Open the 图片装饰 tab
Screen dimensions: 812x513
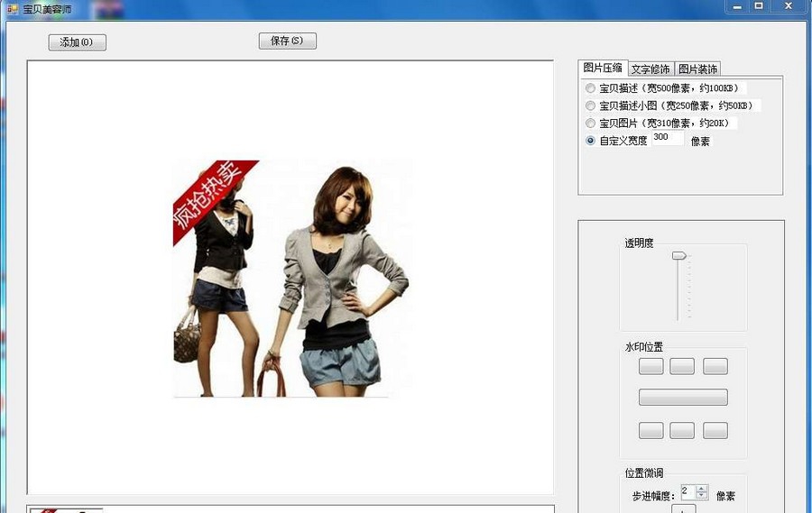tap(697, 69)
